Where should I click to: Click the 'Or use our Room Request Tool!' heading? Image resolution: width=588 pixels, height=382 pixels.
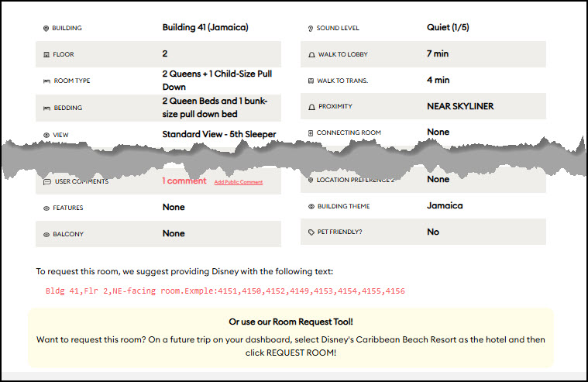pyautogui.click(x=291, y=322)
